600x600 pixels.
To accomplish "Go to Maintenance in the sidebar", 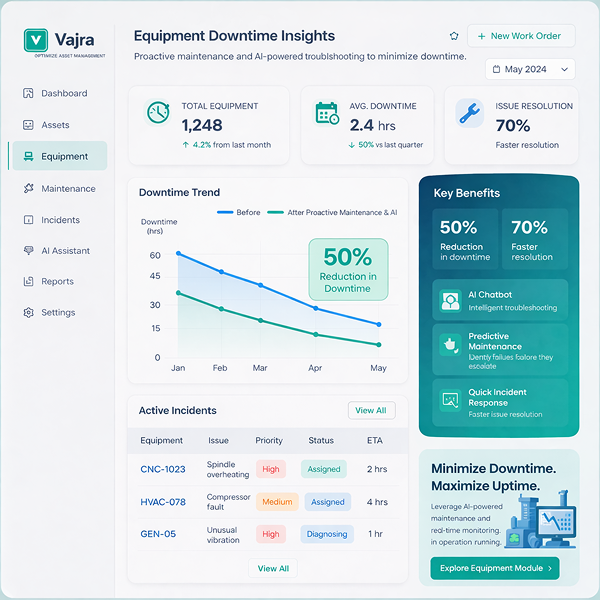I will point(67,188).
